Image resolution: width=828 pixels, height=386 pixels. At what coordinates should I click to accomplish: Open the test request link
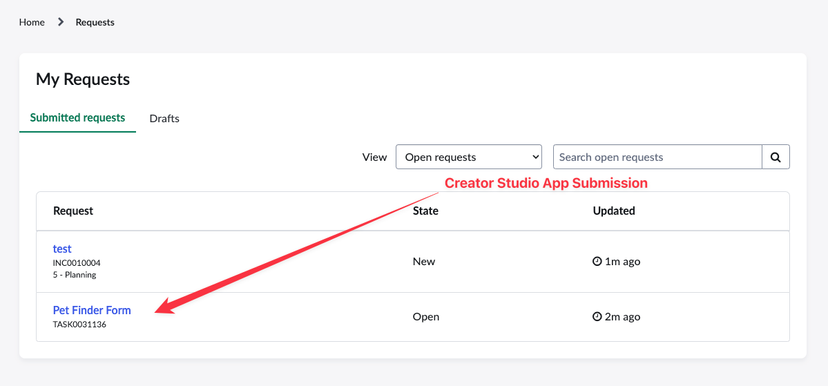pyautogui.click(x=62, y=249)
